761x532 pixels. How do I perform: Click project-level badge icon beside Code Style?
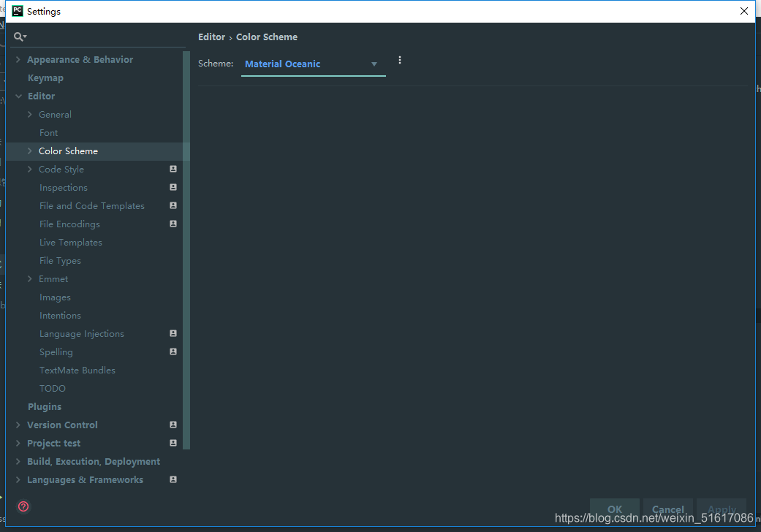[x=173, y=169]
